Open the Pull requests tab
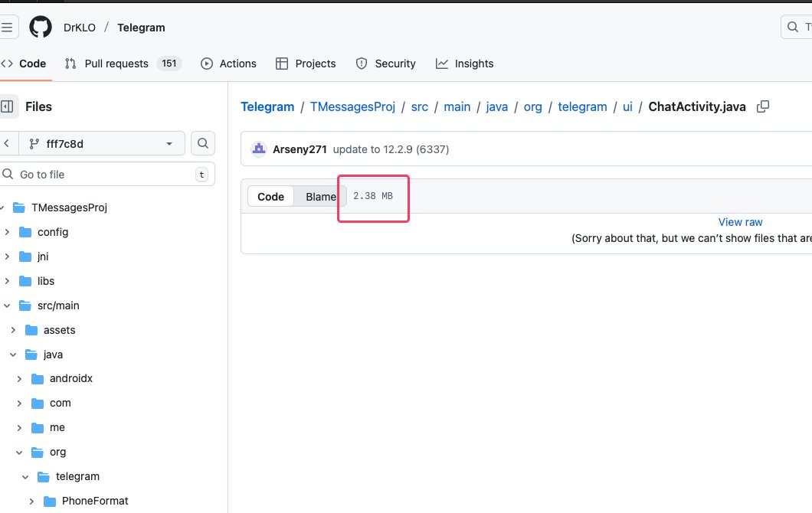This screenshot has width=812, height=513. pos(123,64)
